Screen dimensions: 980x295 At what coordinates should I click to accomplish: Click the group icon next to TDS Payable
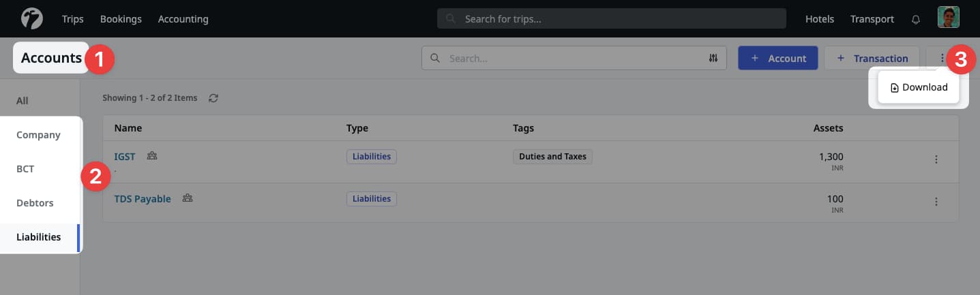(188, 198)
